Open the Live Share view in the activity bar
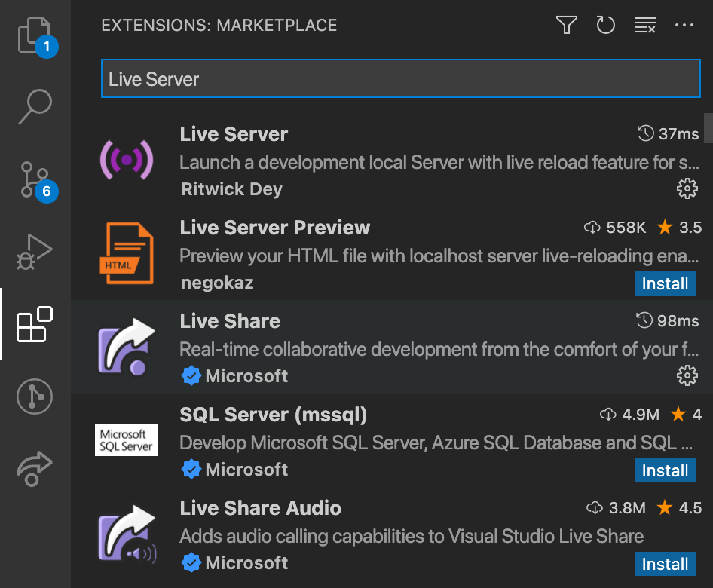The image size is (713, 588). coord(34,467)
